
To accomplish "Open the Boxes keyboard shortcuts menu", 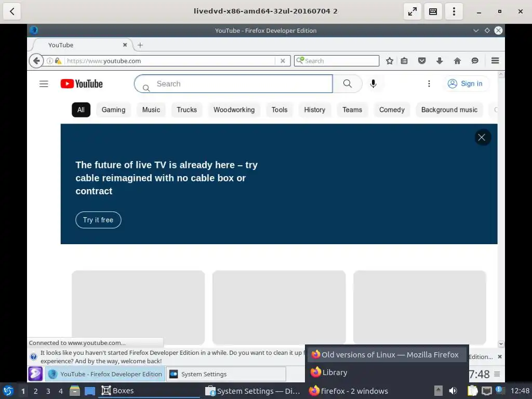I will (433, 11).
